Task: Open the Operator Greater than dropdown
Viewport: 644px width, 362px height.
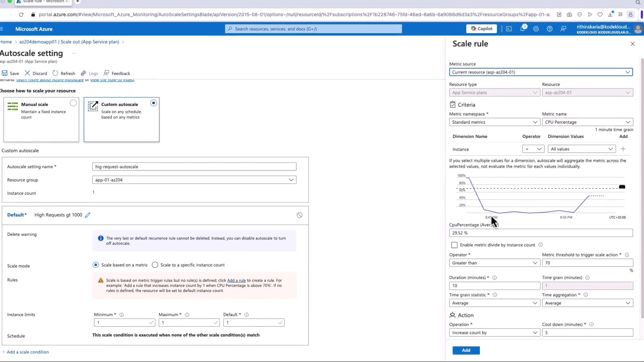Action: (x=494, y=263)
